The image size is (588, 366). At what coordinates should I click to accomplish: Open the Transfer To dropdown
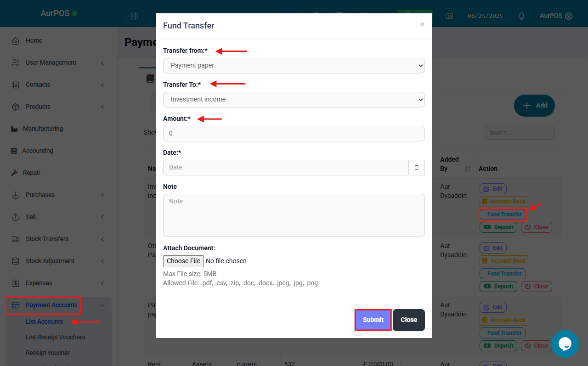pos(294,100)
